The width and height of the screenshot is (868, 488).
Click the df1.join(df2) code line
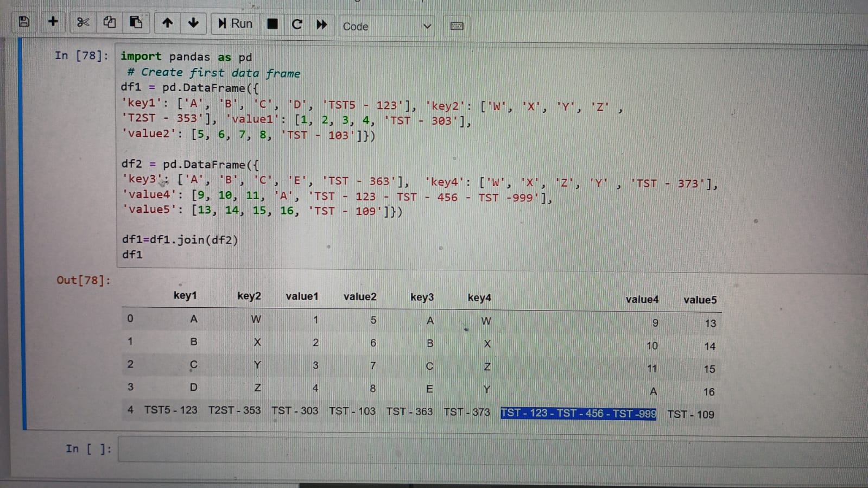pos(180,239)
